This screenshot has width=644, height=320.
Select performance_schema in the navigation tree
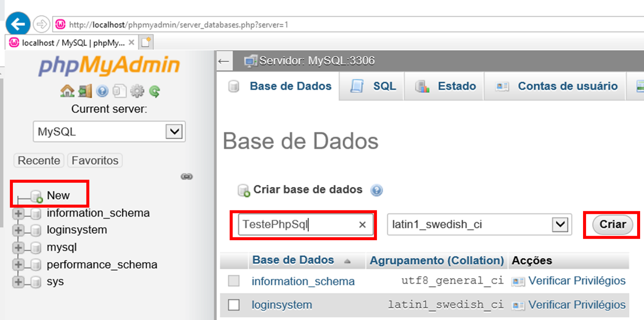(102, 265)
